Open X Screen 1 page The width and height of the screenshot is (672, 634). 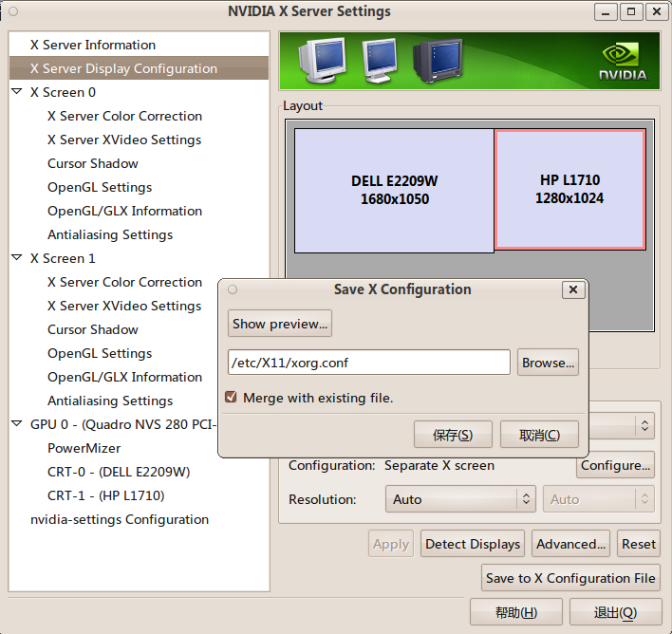[63, 258]
